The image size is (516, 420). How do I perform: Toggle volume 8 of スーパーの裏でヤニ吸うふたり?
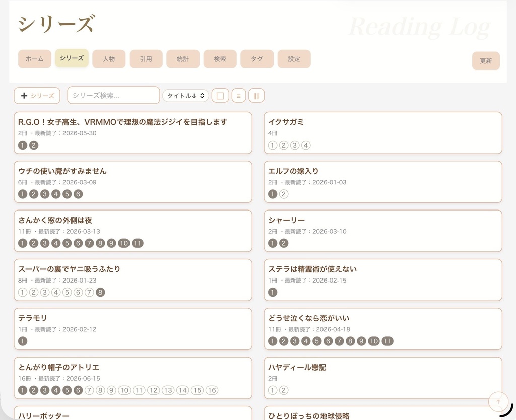point(100,292)
